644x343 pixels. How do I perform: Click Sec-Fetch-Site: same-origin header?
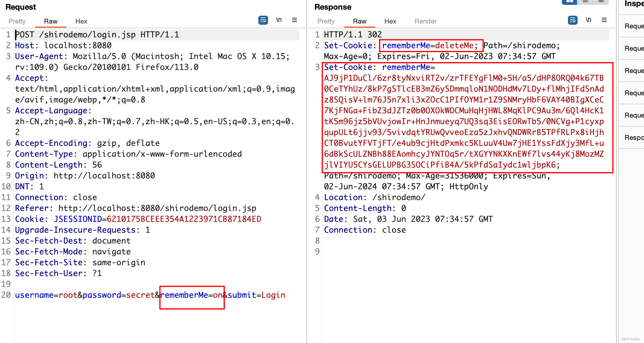tap(80, 263)
